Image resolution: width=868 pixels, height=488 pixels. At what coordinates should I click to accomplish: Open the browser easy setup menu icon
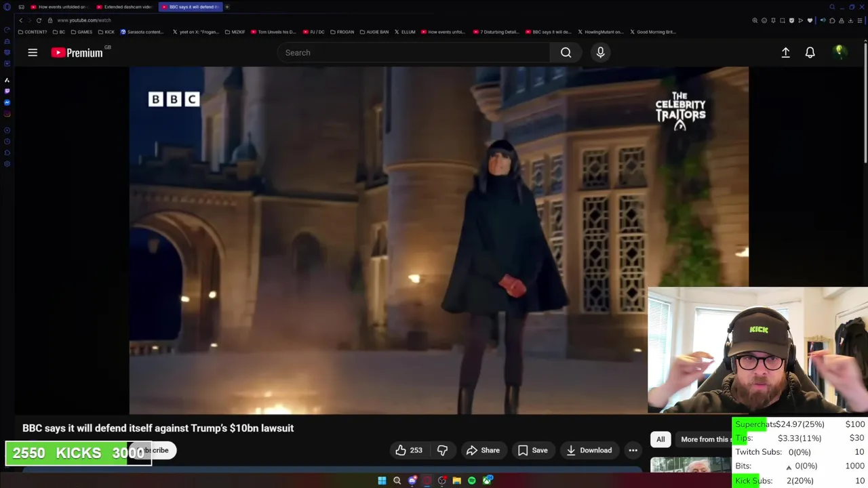859,20
